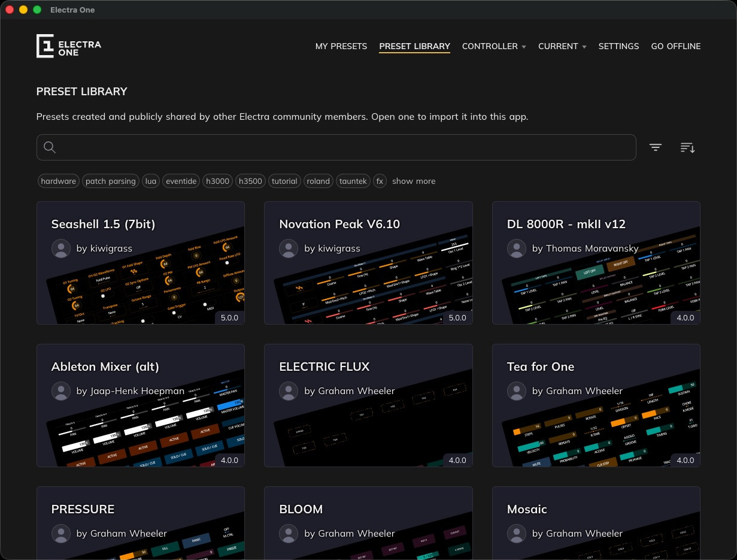
Task: Click the PRESSURE preset title
Action: pos(83,509)
